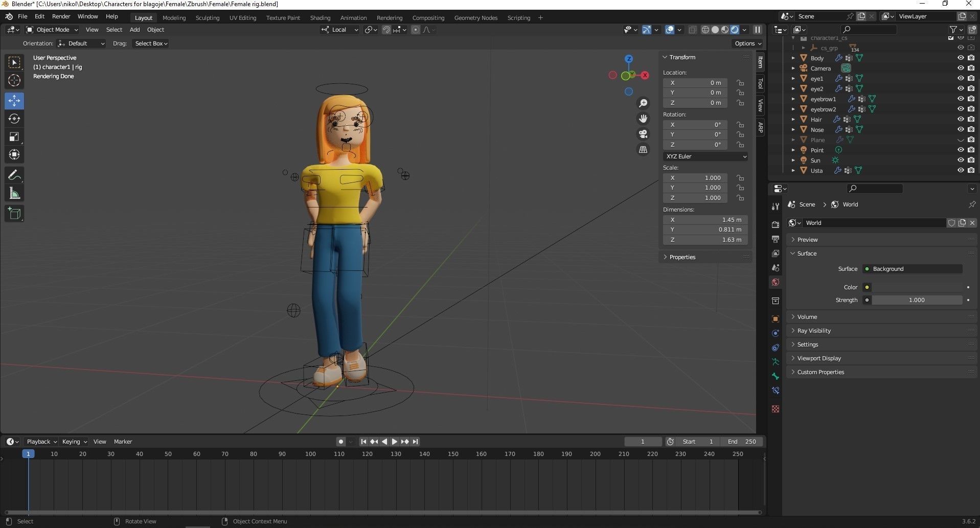Collapse the Surface panel
Screen dimensions: 980x528
(x=807, y=254)
